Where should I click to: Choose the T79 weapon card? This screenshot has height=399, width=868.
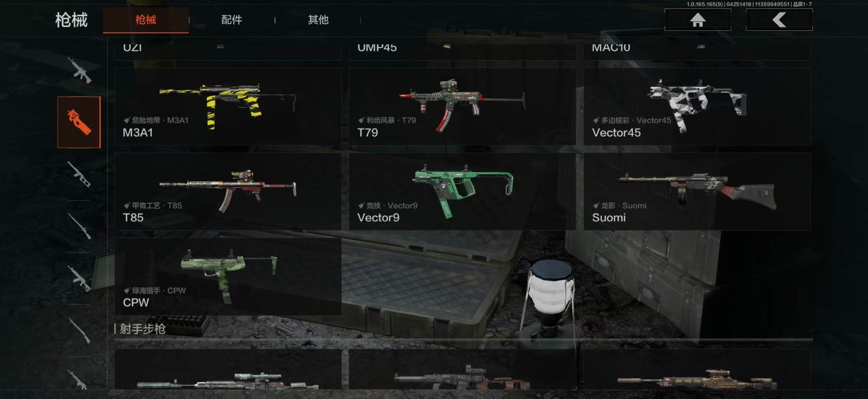coord(462,107)
